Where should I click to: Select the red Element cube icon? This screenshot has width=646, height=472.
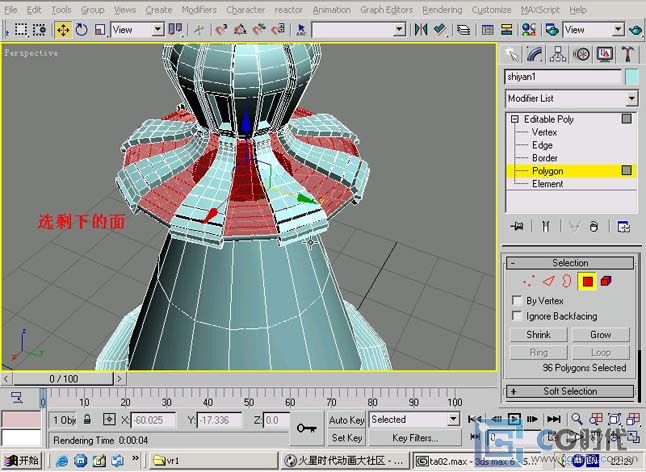coord(606,281)
